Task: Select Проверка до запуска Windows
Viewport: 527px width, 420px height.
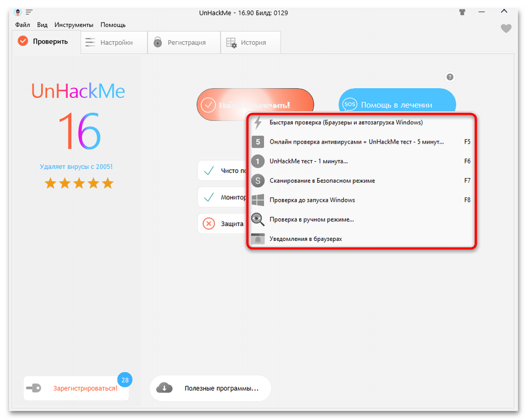Action: coord(361,200)
